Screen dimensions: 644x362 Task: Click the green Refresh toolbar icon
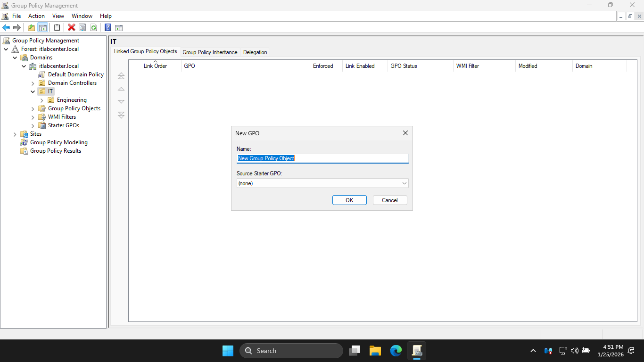[x=93, y=27]
